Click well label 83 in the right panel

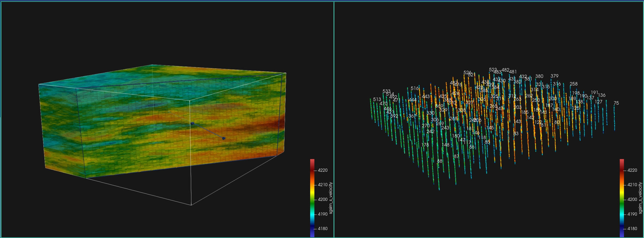coord(516,134)
